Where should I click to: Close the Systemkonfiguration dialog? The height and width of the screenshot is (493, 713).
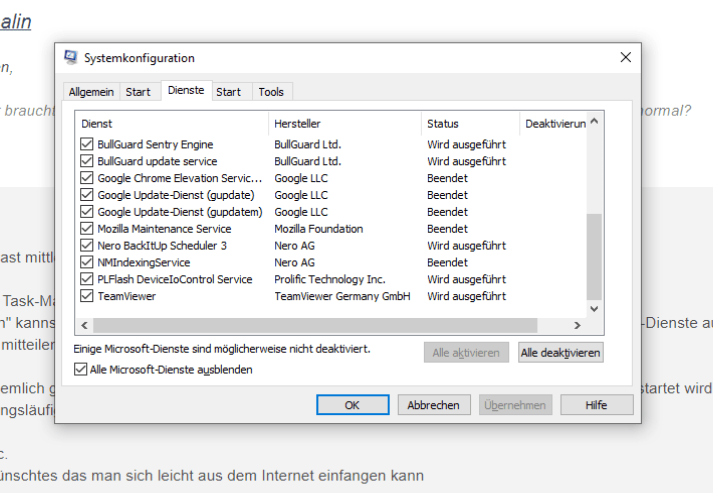626,57
